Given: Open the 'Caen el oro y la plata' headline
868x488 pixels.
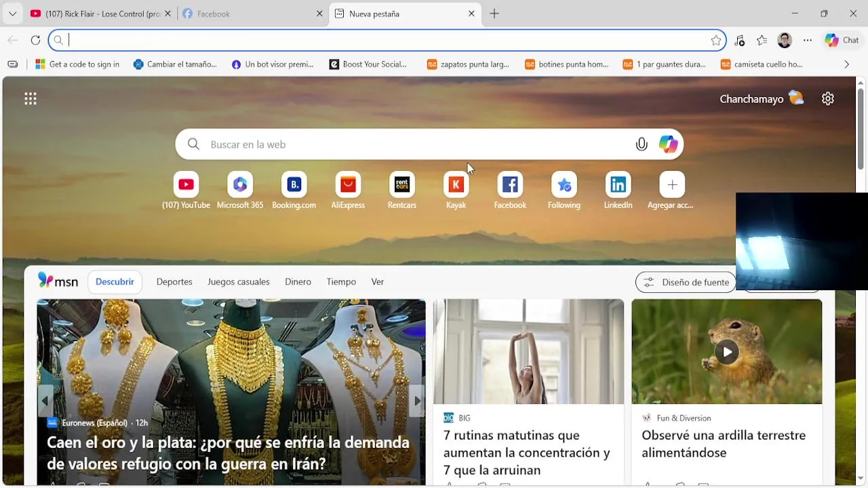Looking at the screenshot, I should (228, 453).
